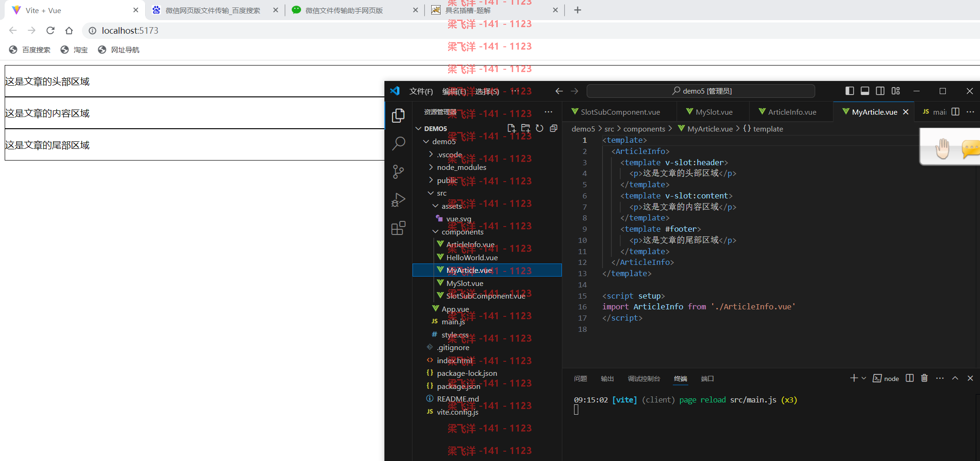Switch to SlotSubComponent.vue editor tab

619,112
